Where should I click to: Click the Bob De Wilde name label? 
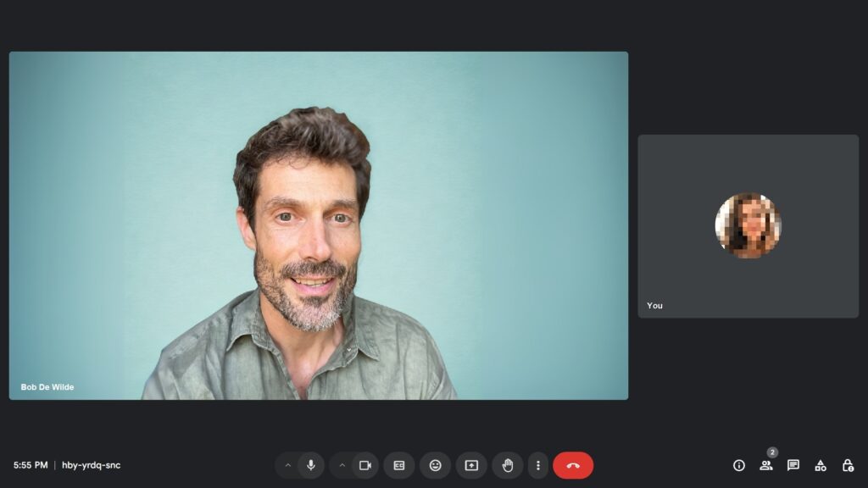tap(47, 386)
